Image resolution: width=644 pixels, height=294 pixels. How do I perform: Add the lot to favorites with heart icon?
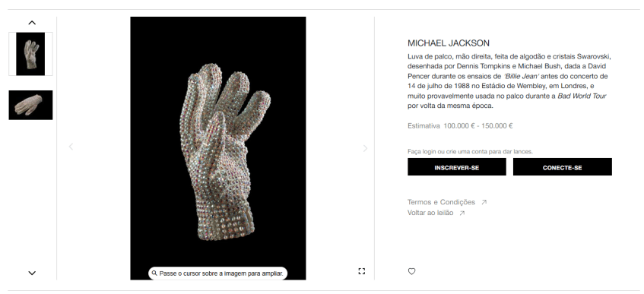tap(411, 271)
